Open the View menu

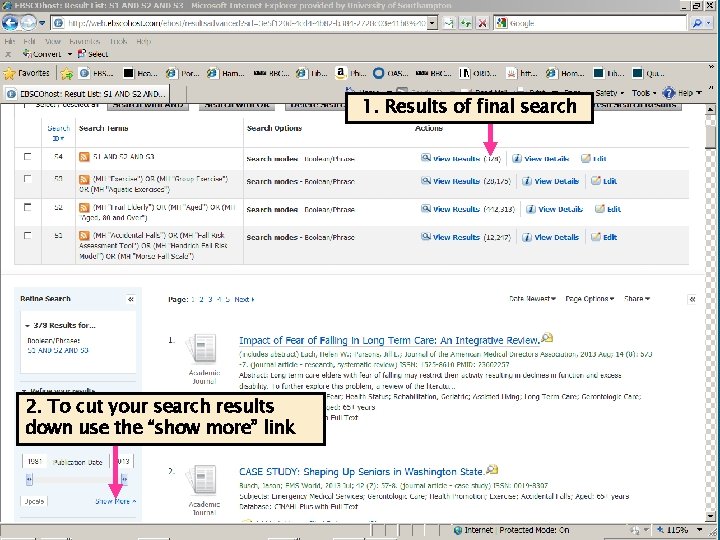coord(52,41)
